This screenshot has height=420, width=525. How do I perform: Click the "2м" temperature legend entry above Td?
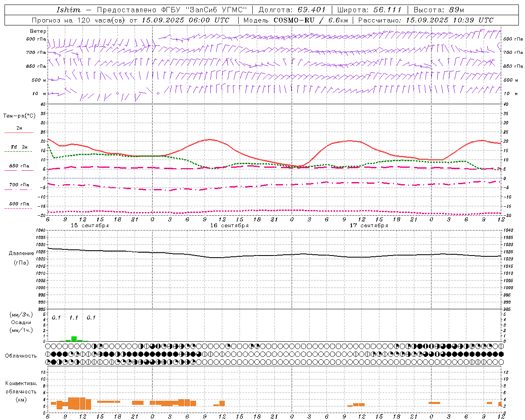coord(19,128)
